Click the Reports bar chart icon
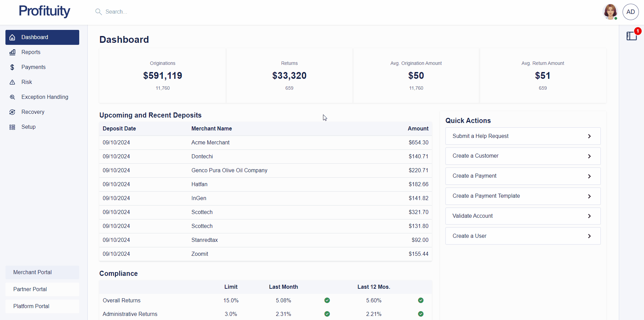Screen dimensions: 644x320 [x=12, y=52]
